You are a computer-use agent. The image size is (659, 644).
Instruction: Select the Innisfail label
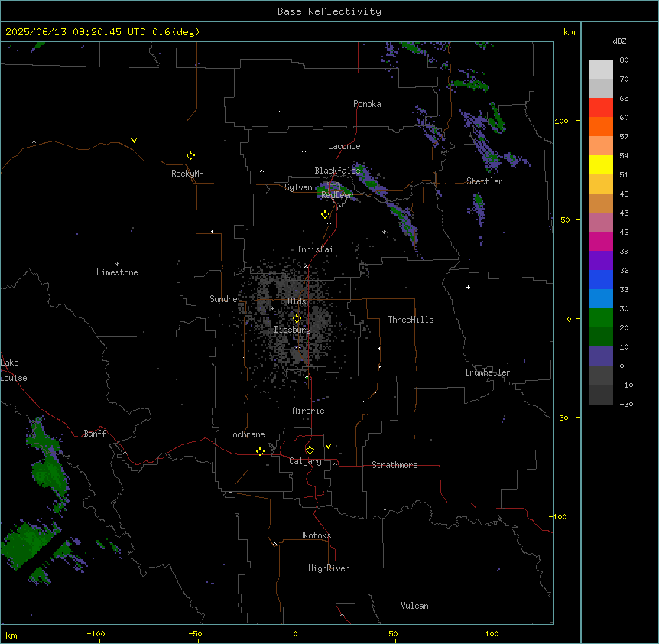click(x=317, y=249)
